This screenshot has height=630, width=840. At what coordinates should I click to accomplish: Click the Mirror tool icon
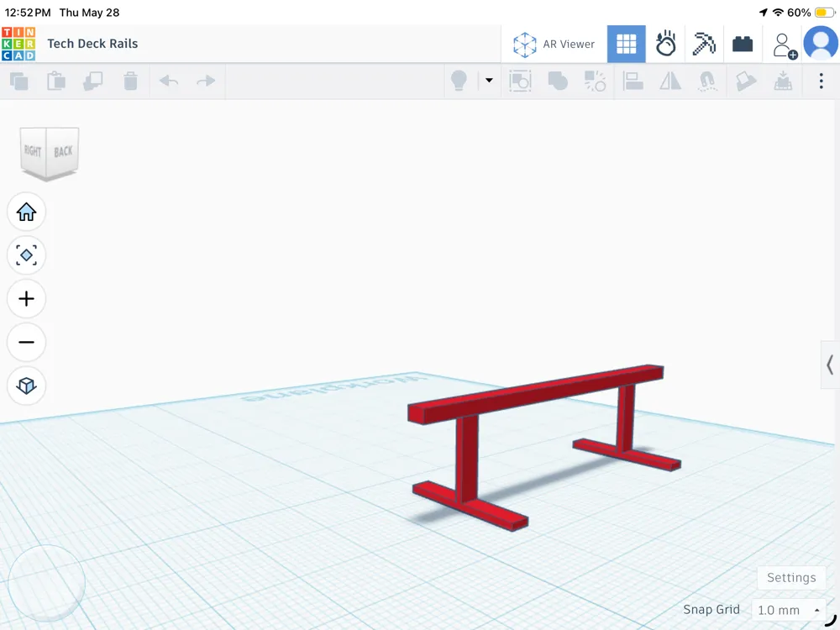pos(670,81)
